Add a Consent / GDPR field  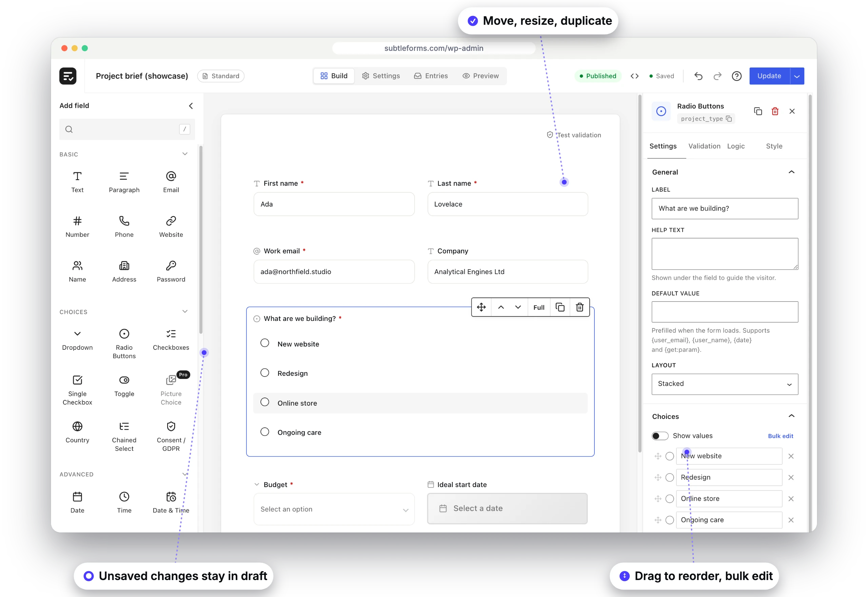tap(171, 437)
